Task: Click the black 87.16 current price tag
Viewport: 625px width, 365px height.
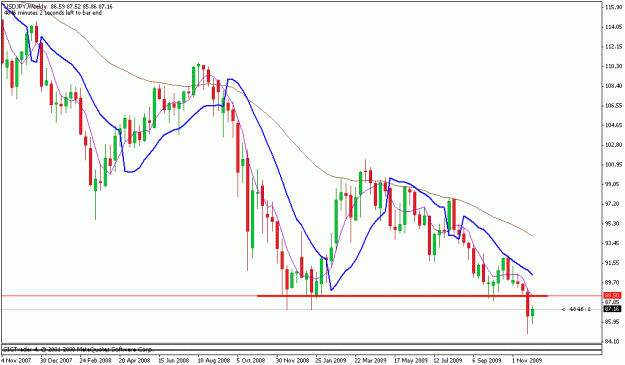Action: pos(612,309)
